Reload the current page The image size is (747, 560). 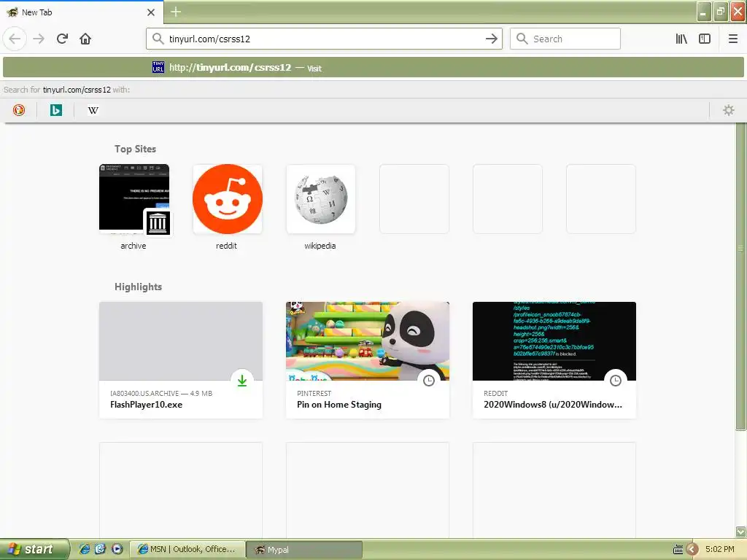point(63,39)
